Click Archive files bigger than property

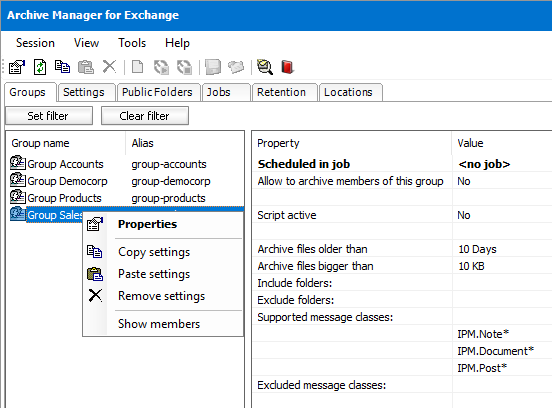315,266
